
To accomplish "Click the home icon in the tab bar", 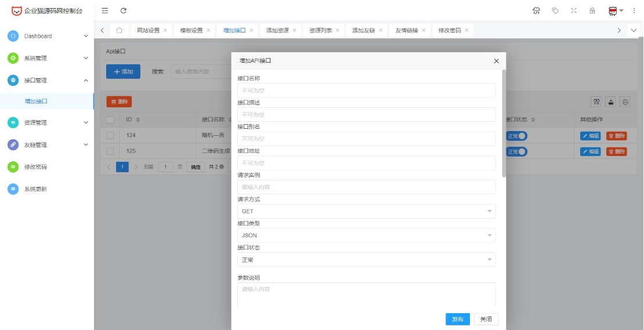I will pos(119,30).
